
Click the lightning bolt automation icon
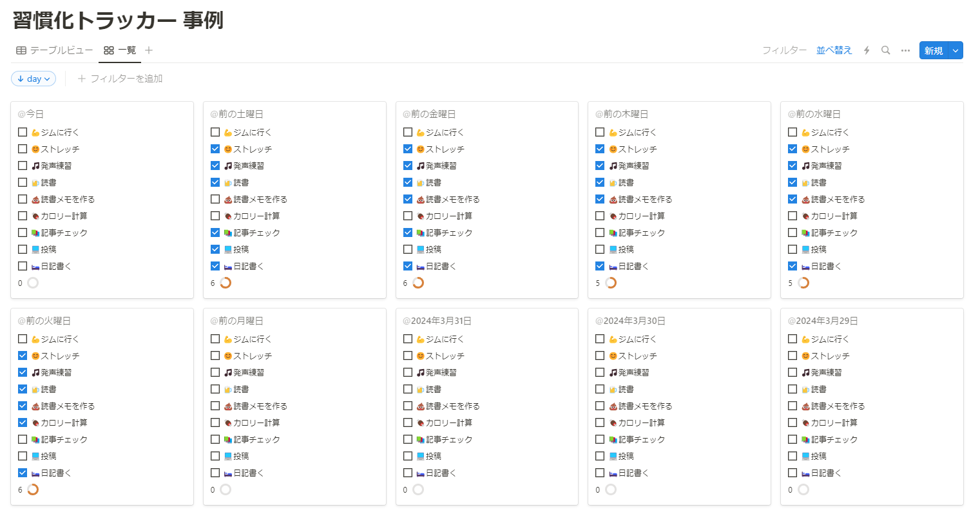tap(867, 50)
